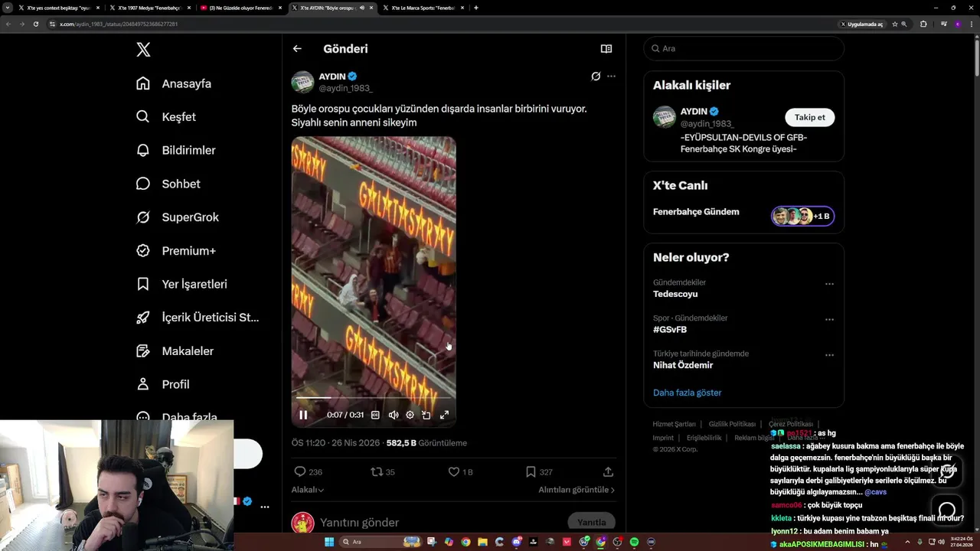Toggle picture-in-picture on video

tap(426, 415)
